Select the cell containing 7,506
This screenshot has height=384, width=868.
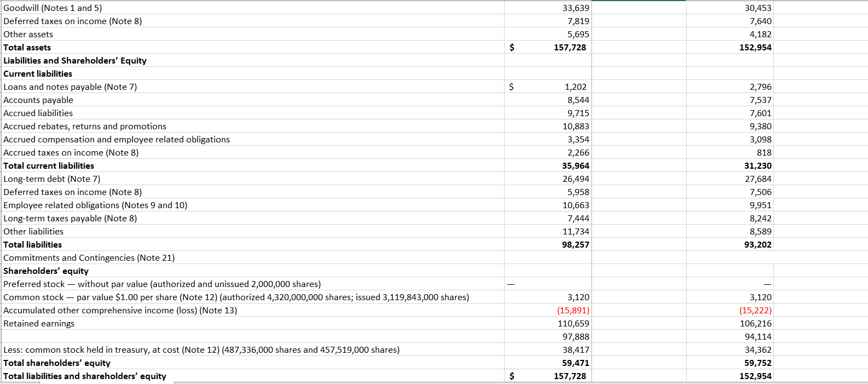pos(730,192)
